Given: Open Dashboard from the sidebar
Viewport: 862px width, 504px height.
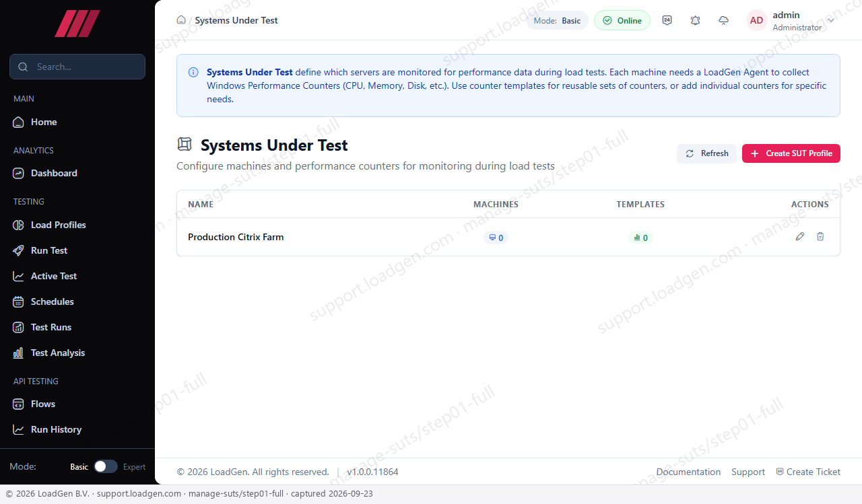Looking at the screenshot, I should 77,173.
